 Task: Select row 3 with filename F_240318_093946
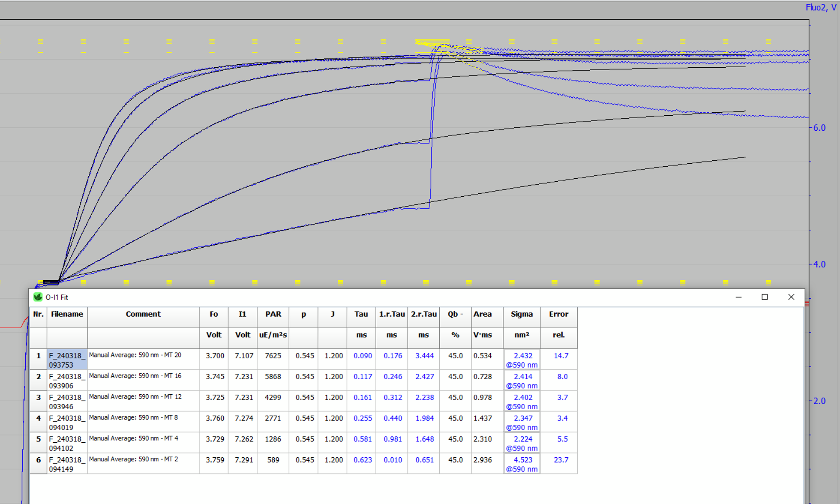(67, 401)
